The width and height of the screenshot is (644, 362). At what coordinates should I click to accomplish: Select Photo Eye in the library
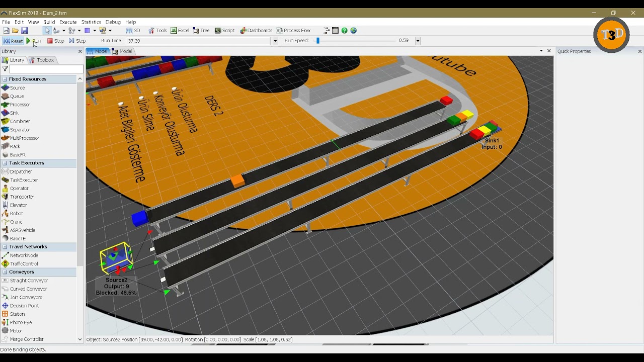pyautogui.click(x=17, y=322)
